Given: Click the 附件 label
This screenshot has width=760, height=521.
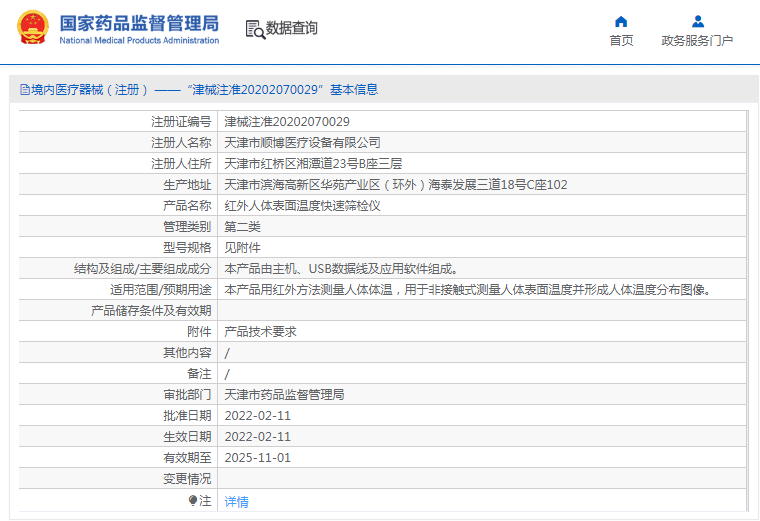Looking at the screenshot, I should [199, 332].
